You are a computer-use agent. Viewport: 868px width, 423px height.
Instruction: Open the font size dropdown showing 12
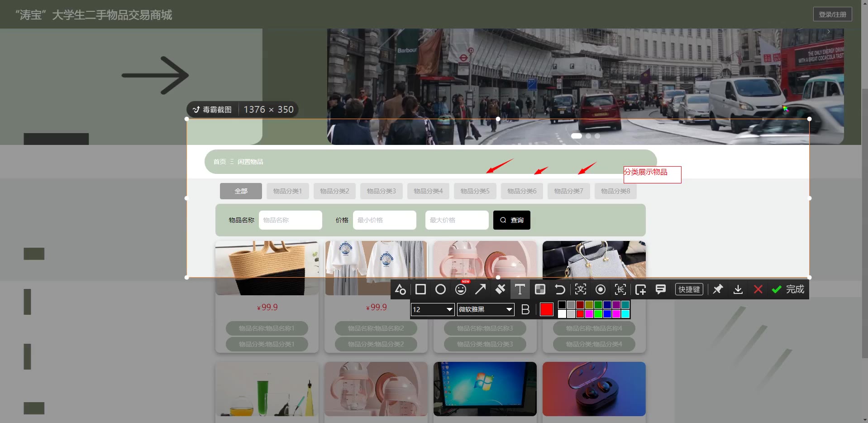[433, 309]
